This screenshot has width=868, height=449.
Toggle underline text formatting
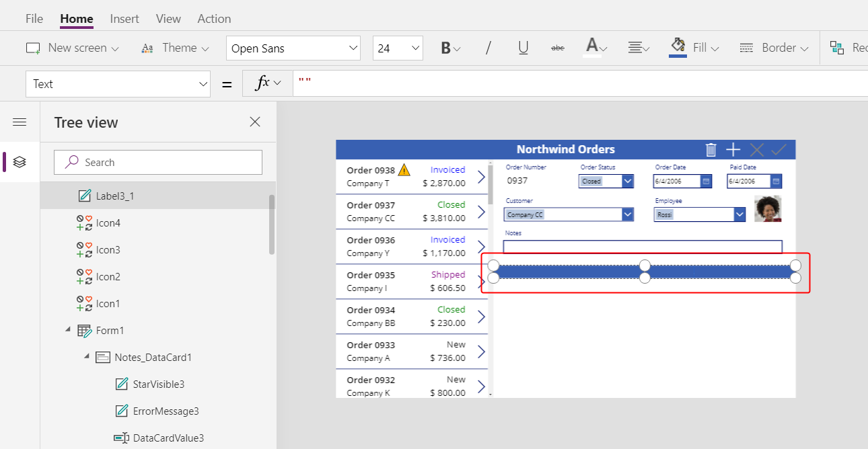tap(523, 48)
